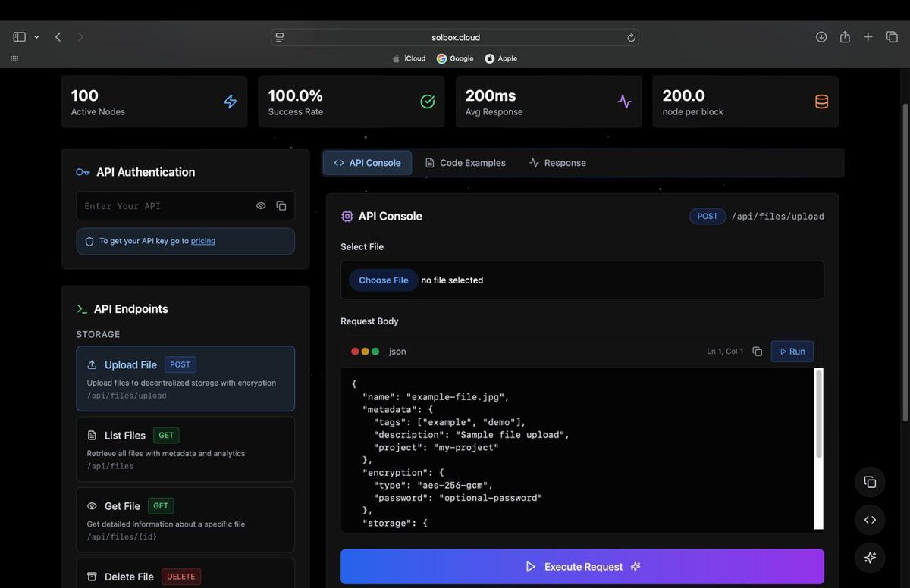Switch to the Response tab
910x588 pixels.
coord(557,163)
